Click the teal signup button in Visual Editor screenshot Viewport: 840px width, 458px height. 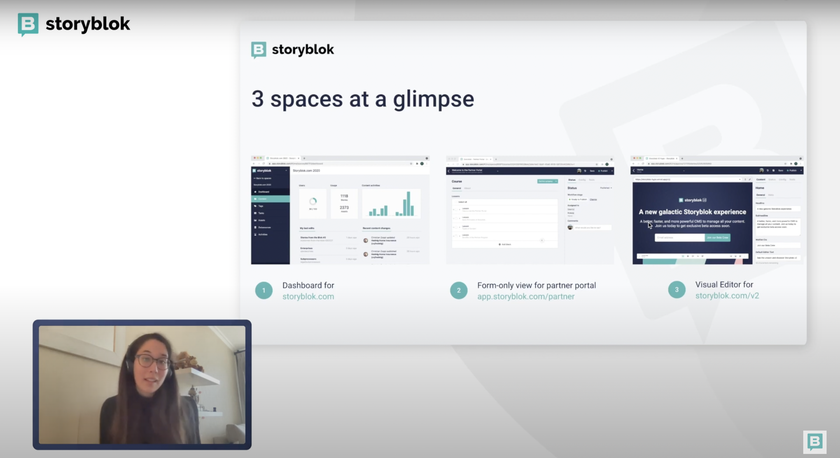coord(717,237)
